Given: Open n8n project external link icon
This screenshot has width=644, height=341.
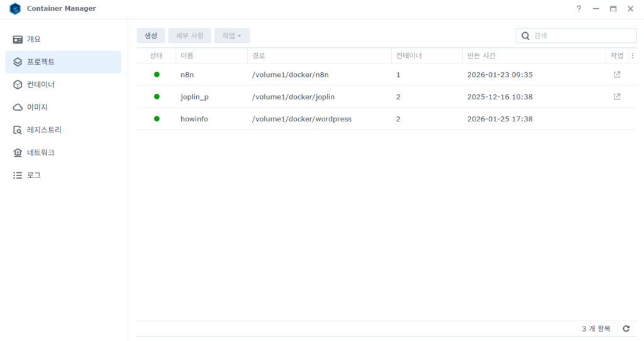Looking at the screenshot, I should coord(617,75).
